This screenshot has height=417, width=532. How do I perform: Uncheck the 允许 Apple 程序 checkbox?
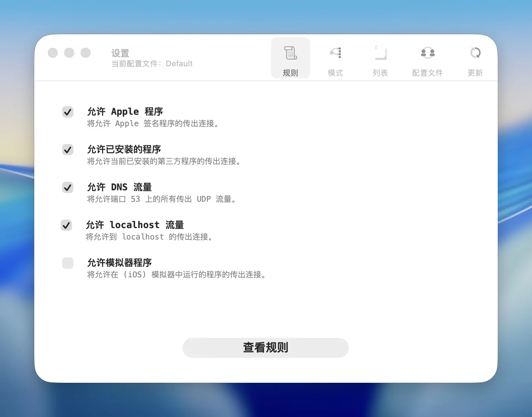click(x=68, y=112)
